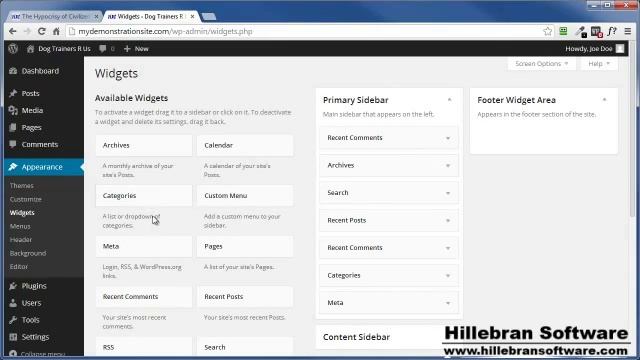Click the New button in admin bar

pyautogui.click(x=136, y=49)
